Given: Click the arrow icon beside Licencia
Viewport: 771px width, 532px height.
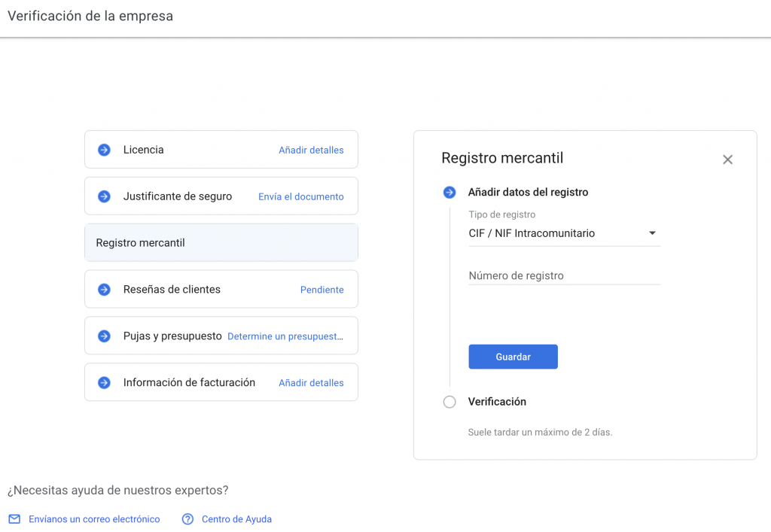Looking at the screenshot, I should point(105,150).
